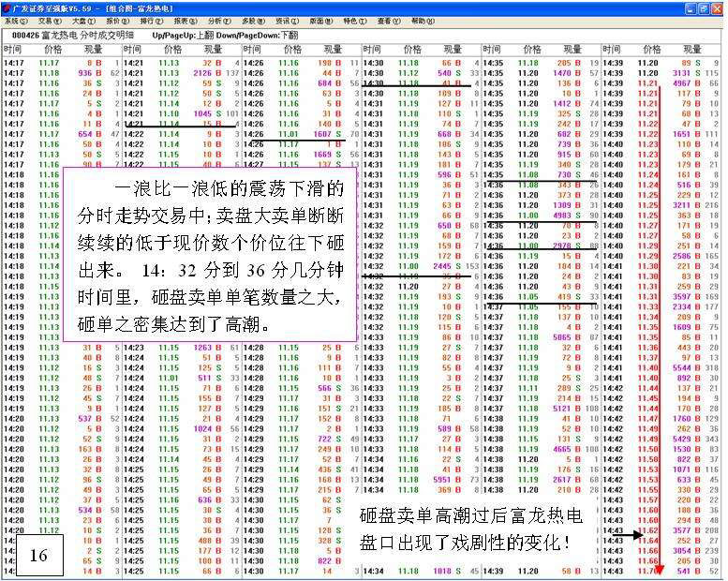Select the 3577 B volume cell at 14:43
The height and width of the screenshot is (581, 728).
coord(687,530)
